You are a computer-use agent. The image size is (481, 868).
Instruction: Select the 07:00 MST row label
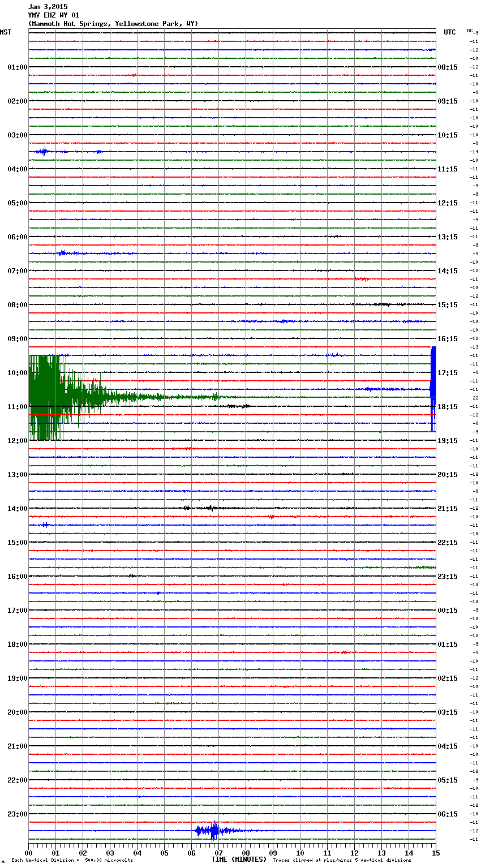point(18,271)
